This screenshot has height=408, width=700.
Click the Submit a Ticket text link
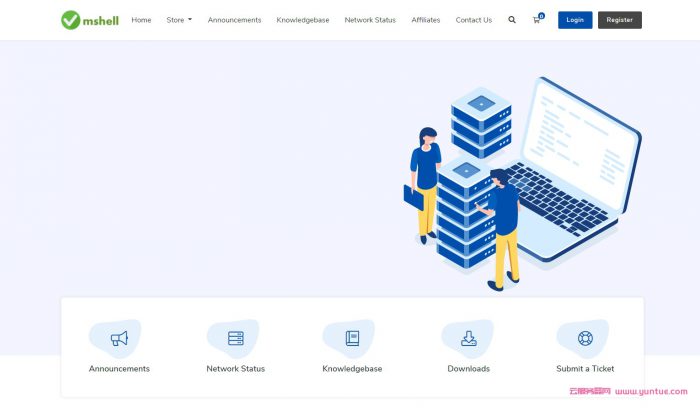pos(585,369)
